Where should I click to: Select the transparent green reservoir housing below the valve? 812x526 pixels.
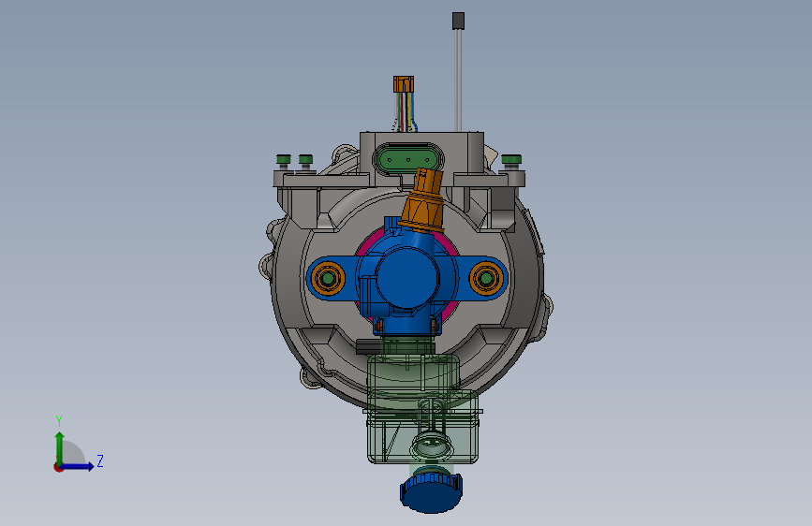point(422,409)
